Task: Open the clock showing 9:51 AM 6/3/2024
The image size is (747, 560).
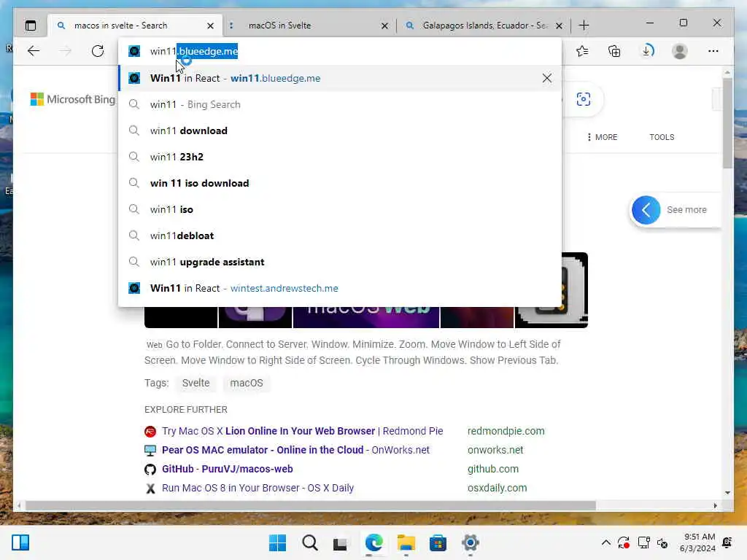Action: (x=698, y=542)
